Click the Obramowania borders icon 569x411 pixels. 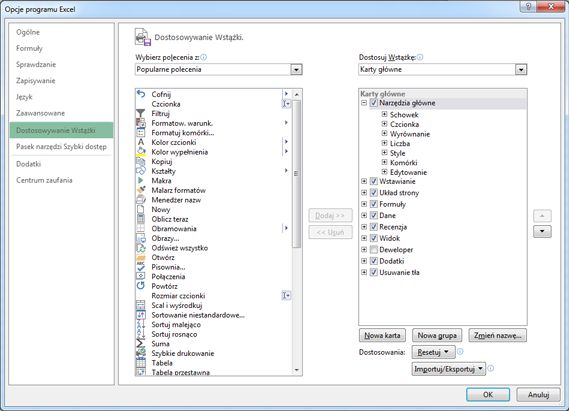coord(141,229)
